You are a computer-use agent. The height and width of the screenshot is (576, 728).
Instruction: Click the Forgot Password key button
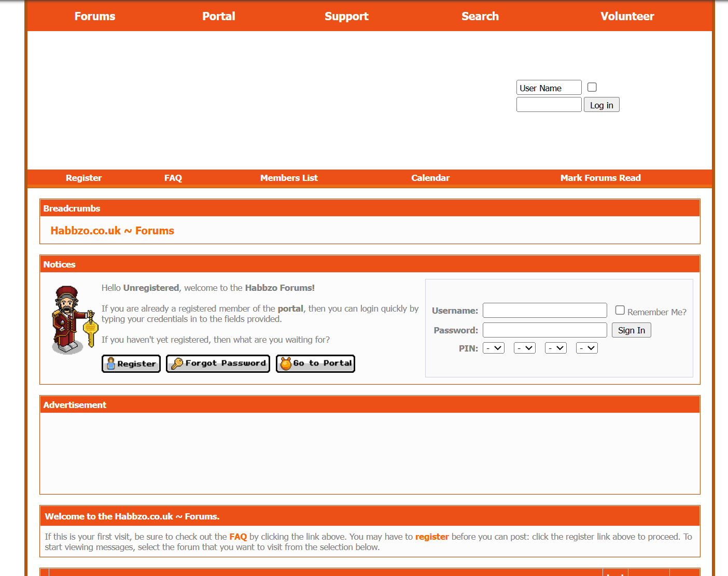click(218, 364)
